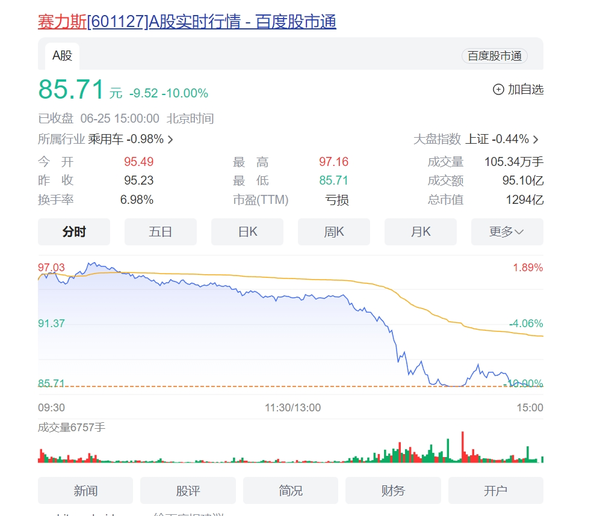This screenshot has width=600, height=516.
Task: Click the 百度股市通 badge button
Action: tap(494, 56)
